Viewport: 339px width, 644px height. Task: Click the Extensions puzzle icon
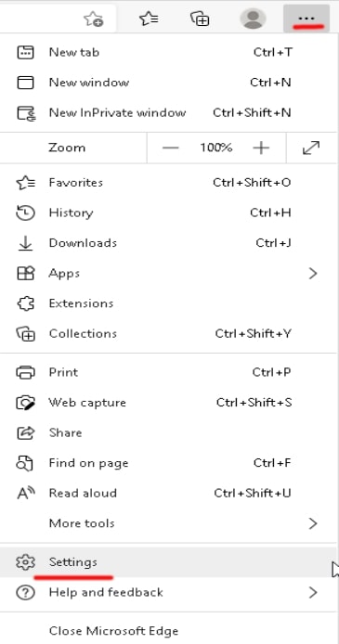click(x=25, y=303)
